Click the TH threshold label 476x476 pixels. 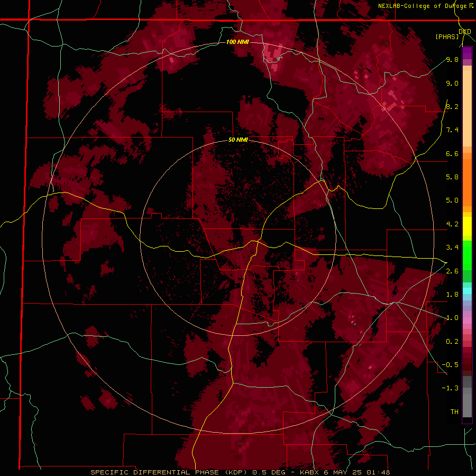click(x=454, y=412)
